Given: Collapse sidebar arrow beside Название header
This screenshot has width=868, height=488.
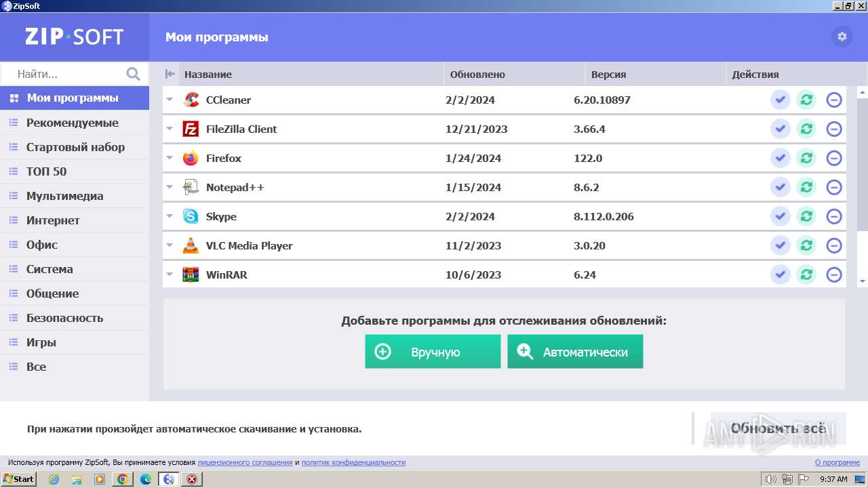Looking at the screenshot, I should [x=170, y=74].
